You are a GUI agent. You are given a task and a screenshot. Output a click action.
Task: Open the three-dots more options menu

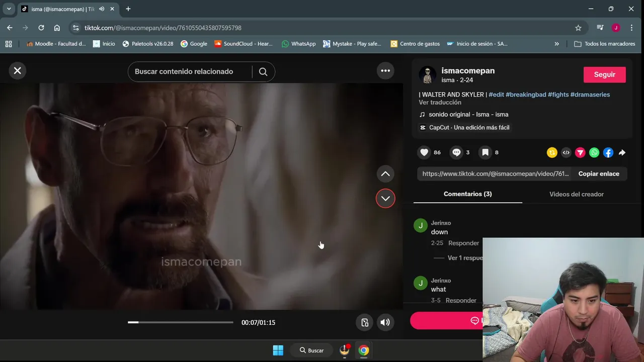[x=385, y=71]
